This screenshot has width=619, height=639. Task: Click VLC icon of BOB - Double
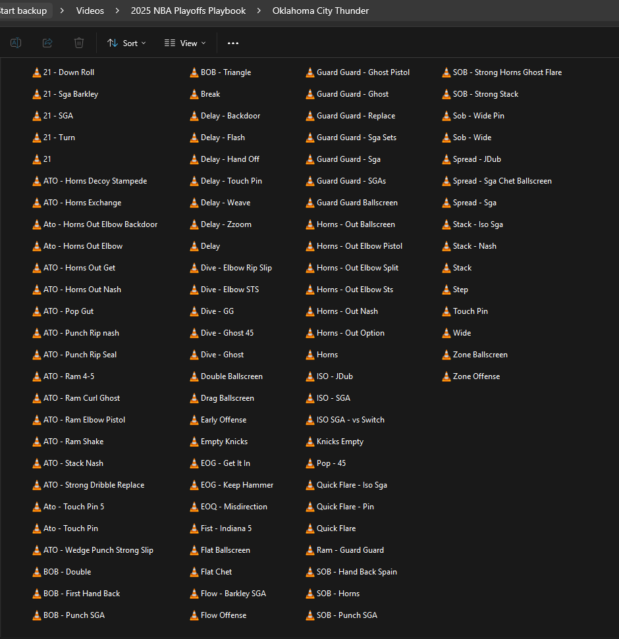37,572
